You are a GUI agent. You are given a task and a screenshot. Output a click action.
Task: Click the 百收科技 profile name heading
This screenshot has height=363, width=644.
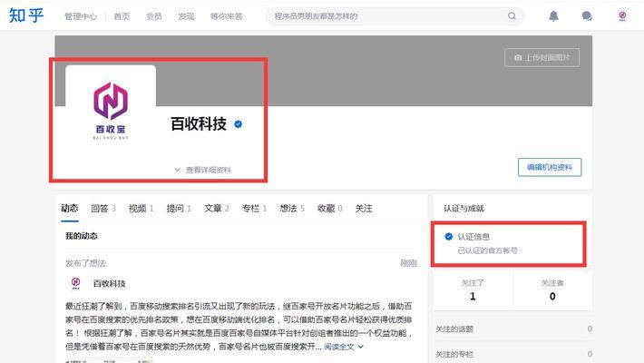(x=199, y=123)
